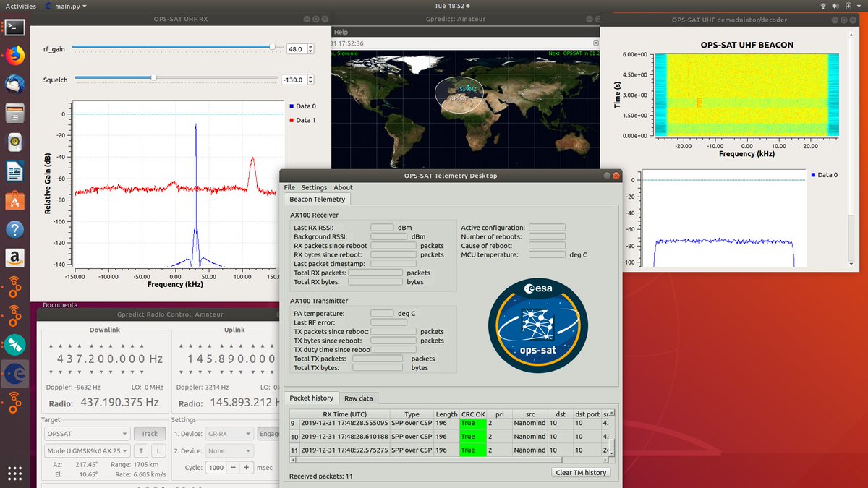Open Help menu in Gpredict window
Screen dimensions: 868x488
click(x=341, y=32)
